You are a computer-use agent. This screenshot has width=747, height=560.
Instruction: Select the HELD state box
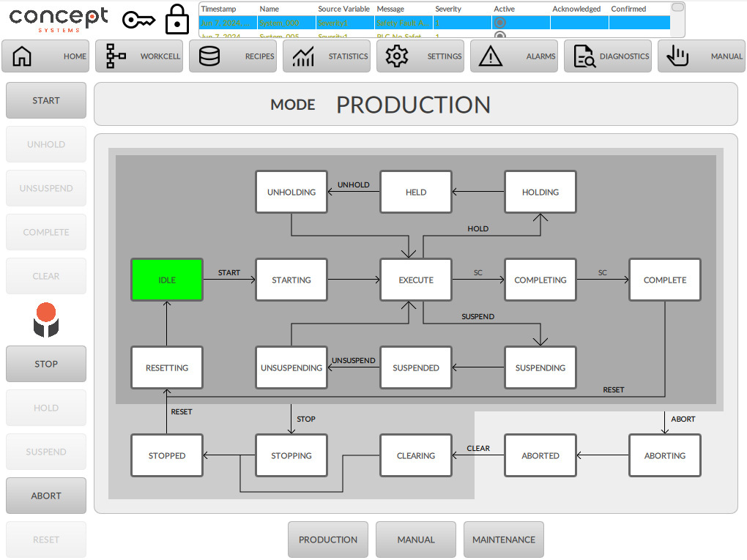tap(416, 192)
